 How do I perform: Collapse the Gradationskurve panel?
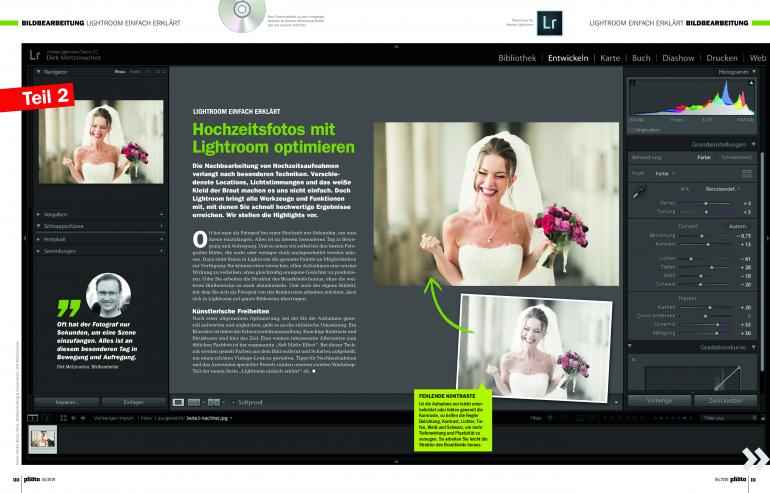[754, 347]
